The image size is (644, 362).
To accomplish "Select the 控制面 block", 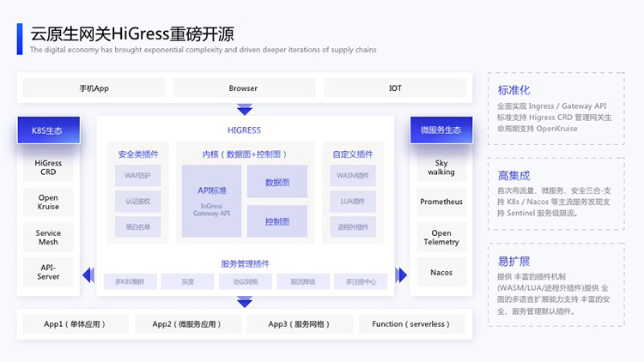I will coord(277,221).
